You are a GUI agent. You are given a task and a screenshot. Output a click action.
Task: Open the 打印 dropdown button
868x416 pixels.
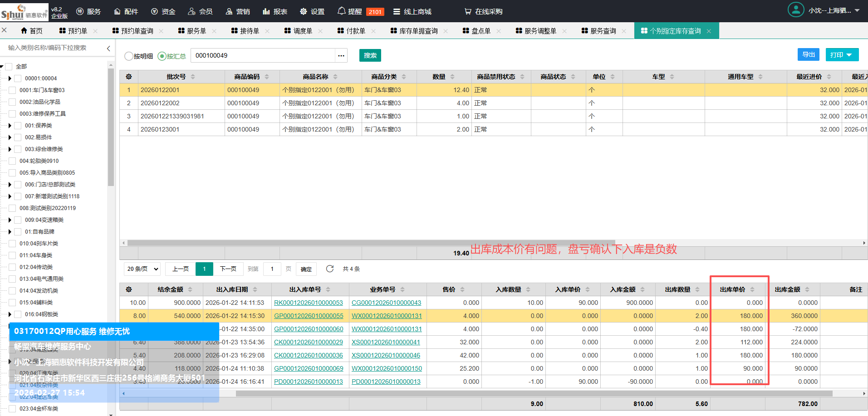click(842, 55)
